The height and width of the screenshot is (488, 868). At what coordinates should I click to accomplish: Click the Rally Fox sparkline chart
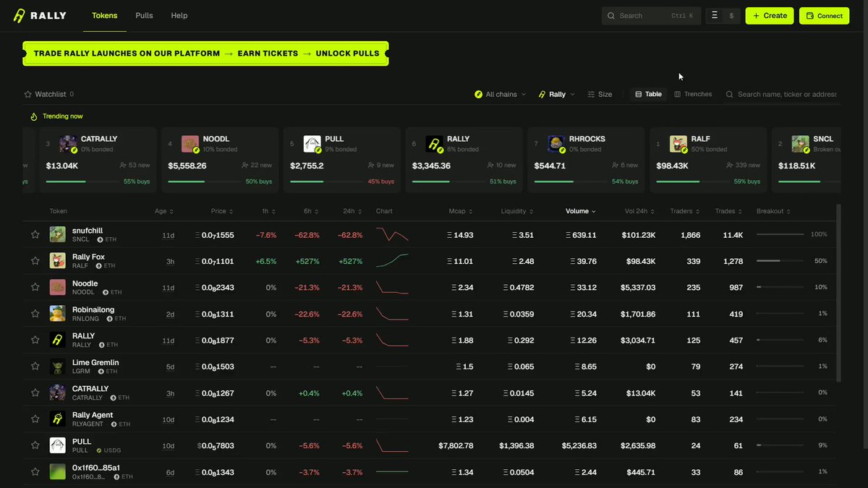coord(392,261)
